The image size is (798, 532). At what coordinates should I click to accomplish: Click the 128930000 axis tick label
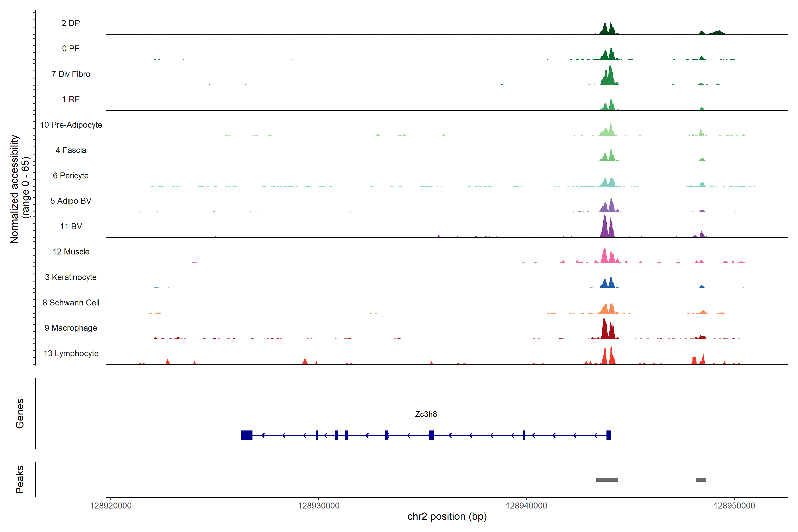319,506
